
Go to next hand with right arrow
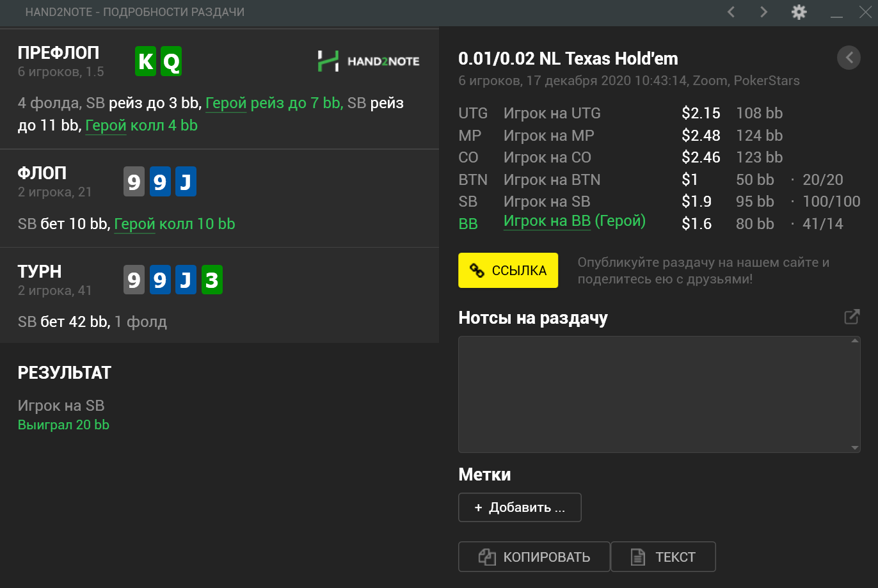pos(763,12)
